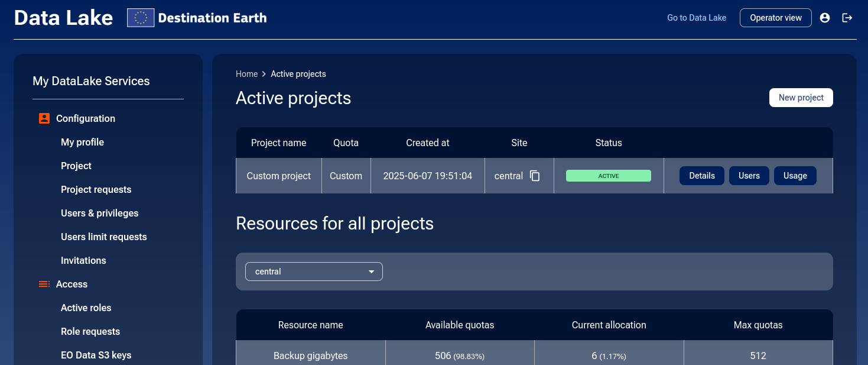Screen dimensions: 868x365
Task: Open Project requests page
Action: [96, 189]
